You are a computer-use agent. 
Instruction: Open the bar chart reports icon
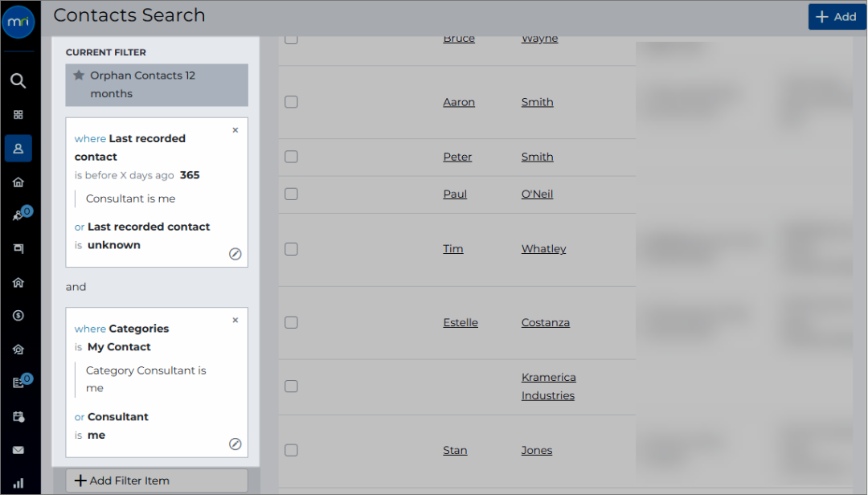18,484
